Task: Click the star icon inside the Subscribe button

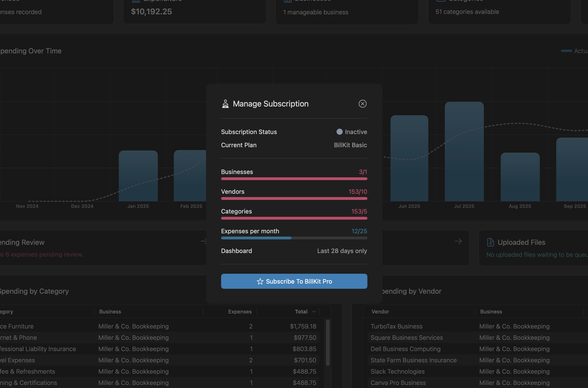Action: (x=260, y=281)
